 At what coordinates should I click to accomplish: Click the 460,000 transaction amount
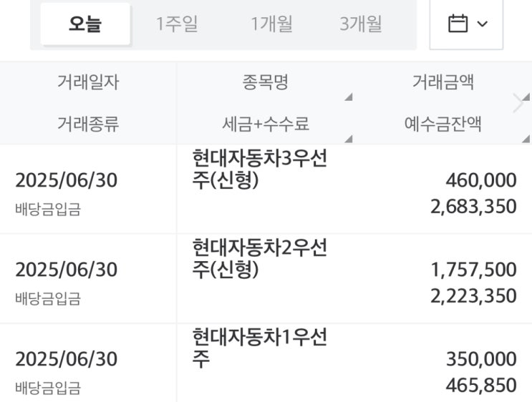pos(480,180)
